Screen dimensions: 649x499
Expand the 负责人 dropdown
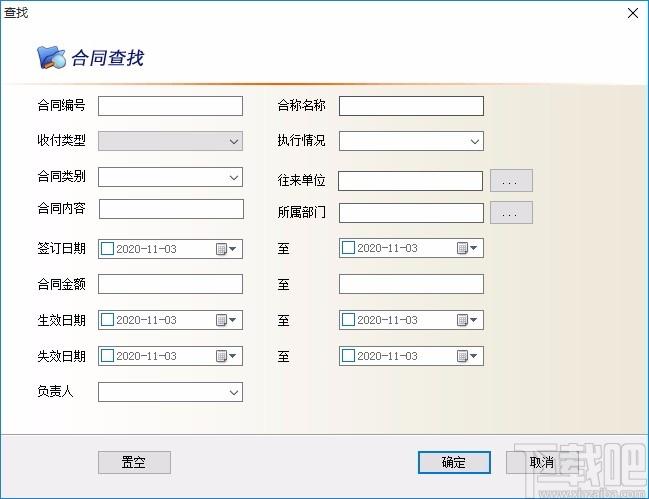click(x=233, y=392)
